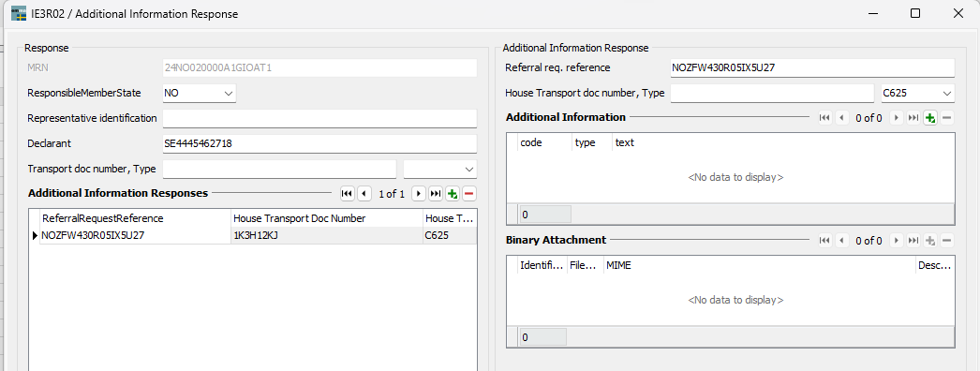Click the Representative identification field
Viewport: 980px width, 371px height.
click(319, 118)
